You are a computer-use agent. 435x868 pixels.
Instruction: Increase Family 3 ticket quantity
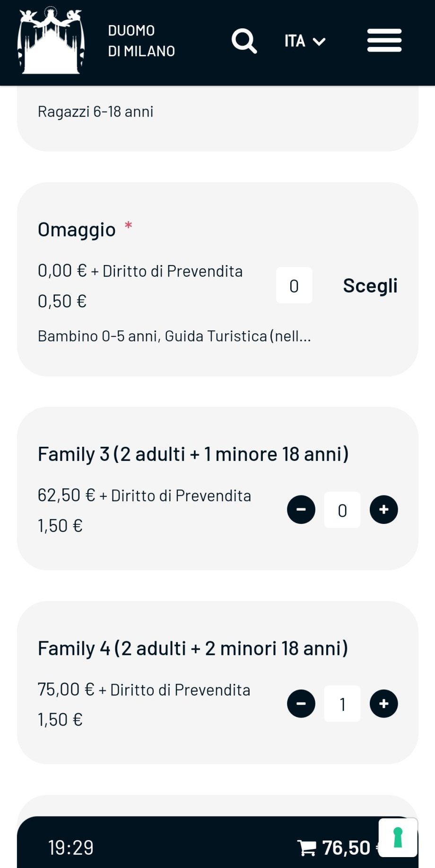[x=383, y=510]
